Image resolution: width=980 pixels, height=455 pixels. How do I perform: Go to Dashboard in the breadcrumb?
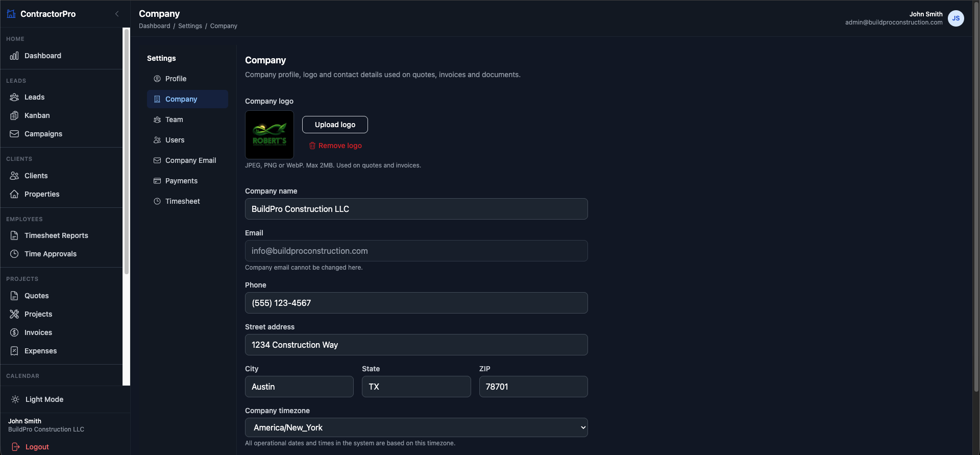(x=155, y=26)
